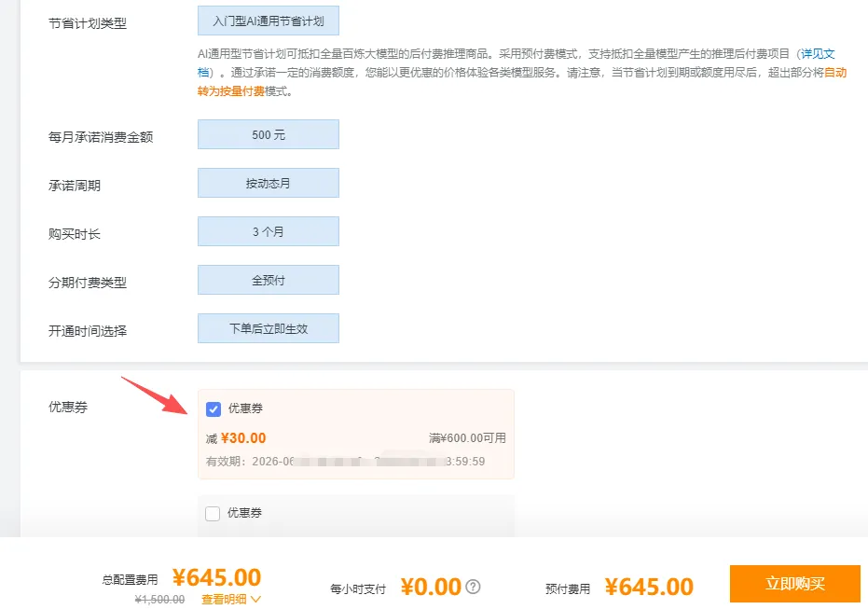868x609 pixels.
Task: Expand the 查看明细 cost details
Action: click(x=231, y=599)
